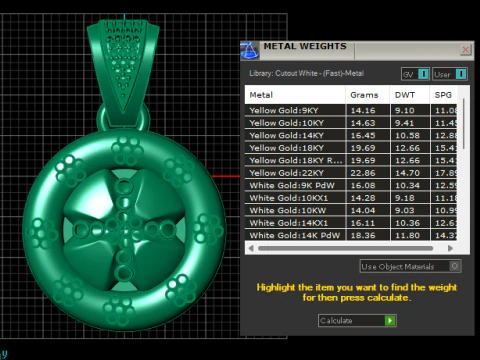Click the 10.36 DWT value
The width and height of the screenshot is (480, 360).
pos(407,223)
